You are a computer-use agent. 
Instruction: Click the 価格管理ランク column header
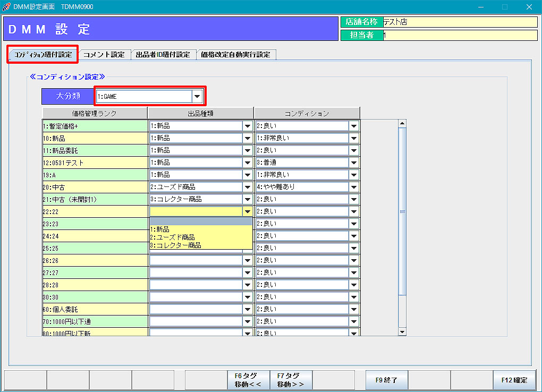point(95,113)
